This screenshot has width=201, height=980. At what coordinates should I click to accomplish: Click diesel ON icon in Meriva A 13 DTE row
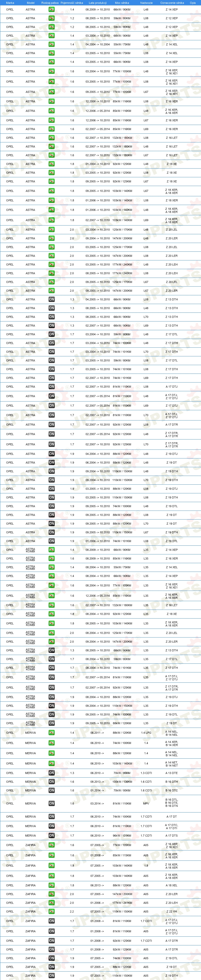click(x=51, y=773)
